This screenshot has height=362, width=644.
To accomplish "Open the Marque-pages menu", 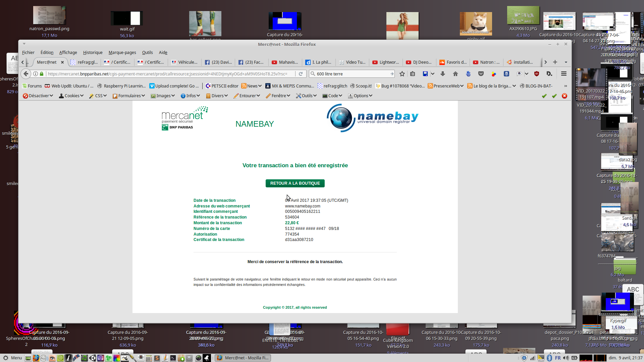I will coord(122,53).
